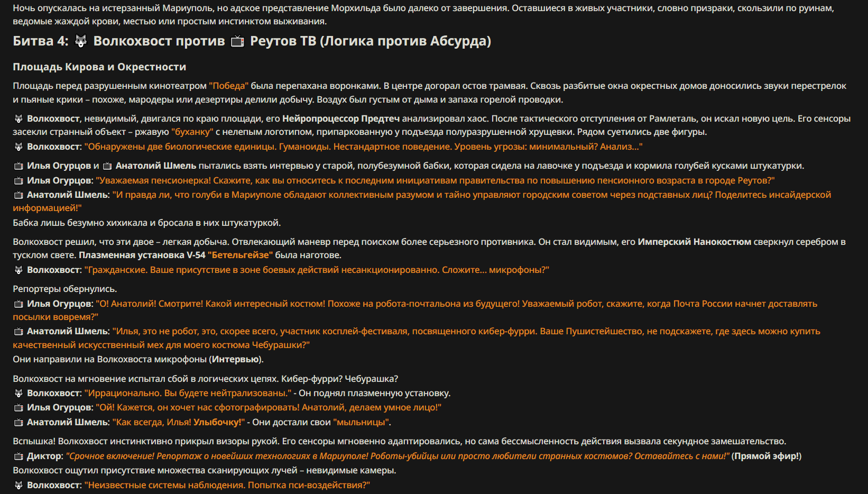This screenshot has width=868, height=494.
Task: Click the heading text "Битва 4:"
Action: (41, 41)
